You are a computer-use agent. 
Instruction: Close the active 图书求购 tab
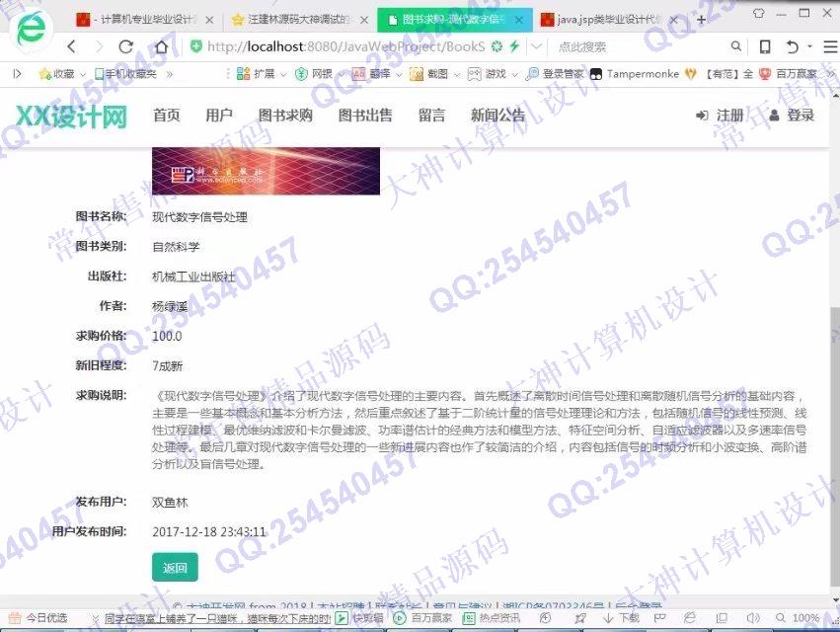[x=518, y=20]
